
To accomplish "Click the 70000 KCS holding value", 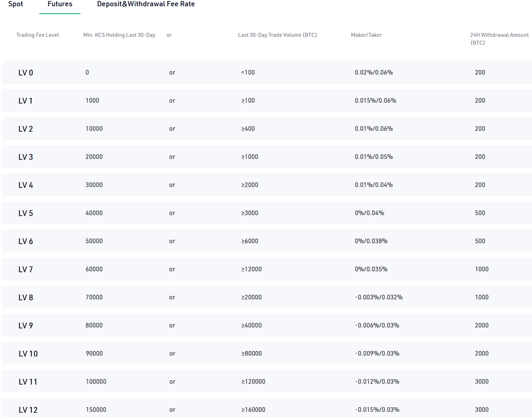I will click(94, 297).
